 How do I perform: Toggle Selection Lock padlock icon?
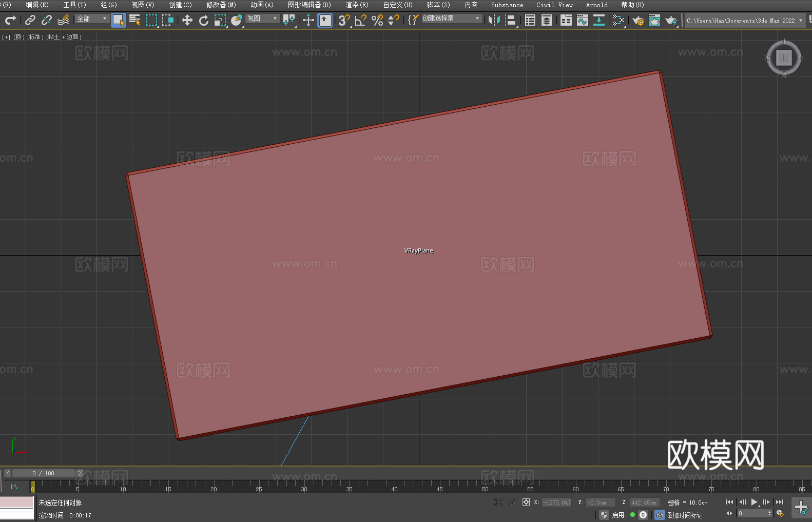512,502
